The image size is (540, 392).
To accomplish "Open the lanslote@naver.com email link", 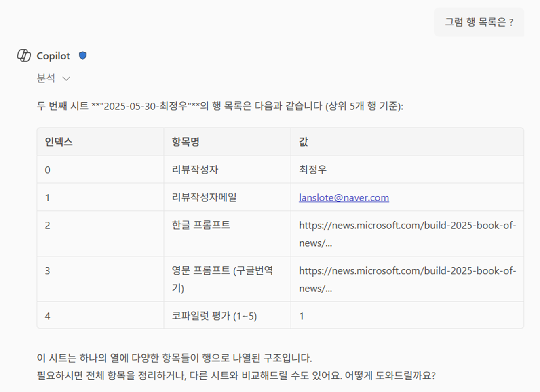I will [344, 197].
